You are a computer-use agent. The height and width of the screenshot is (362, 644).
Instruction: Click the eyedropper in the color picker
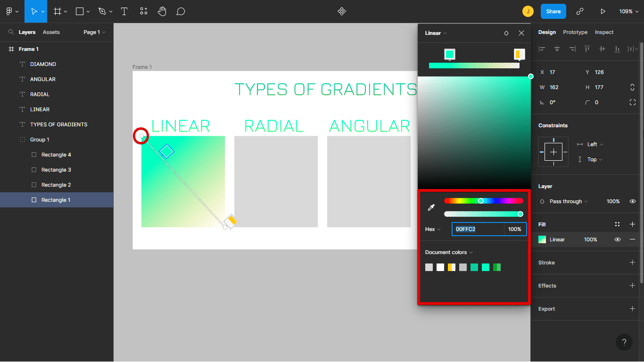[x=431, y=207]
